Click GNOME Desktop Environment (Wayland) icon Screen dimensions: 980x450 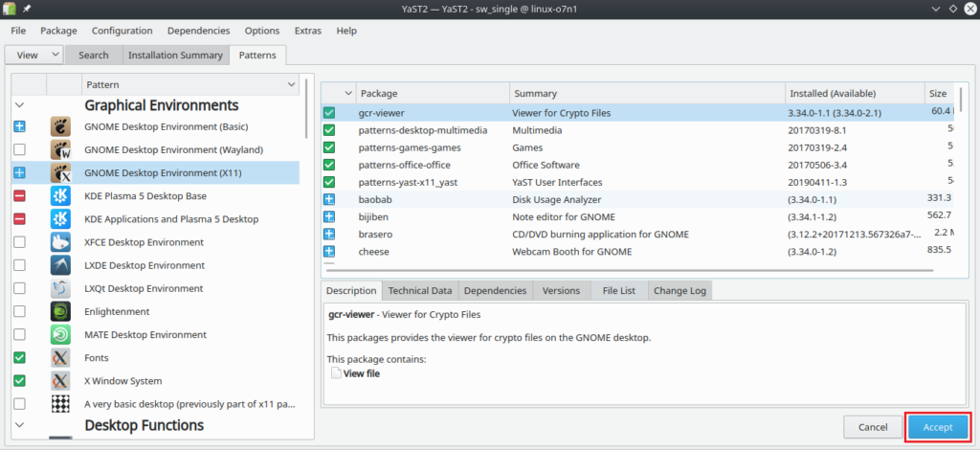click(60, 150)
